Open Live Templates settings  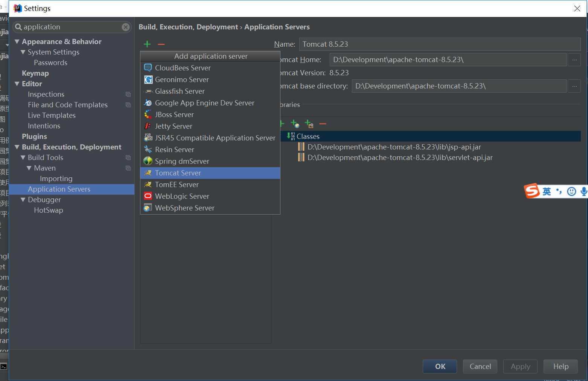click(52, 115)
